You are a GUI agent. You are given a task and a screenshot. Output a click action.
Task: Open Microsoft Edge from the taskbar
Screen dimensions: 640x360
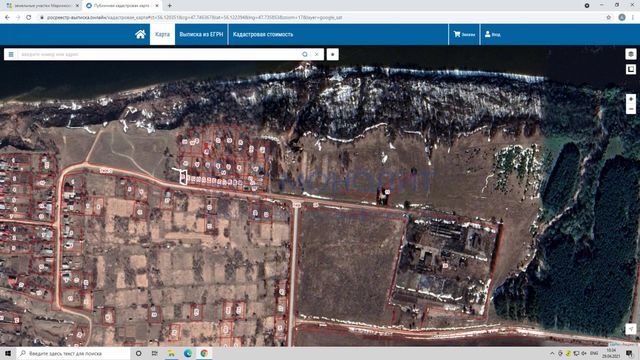[188, 353]
